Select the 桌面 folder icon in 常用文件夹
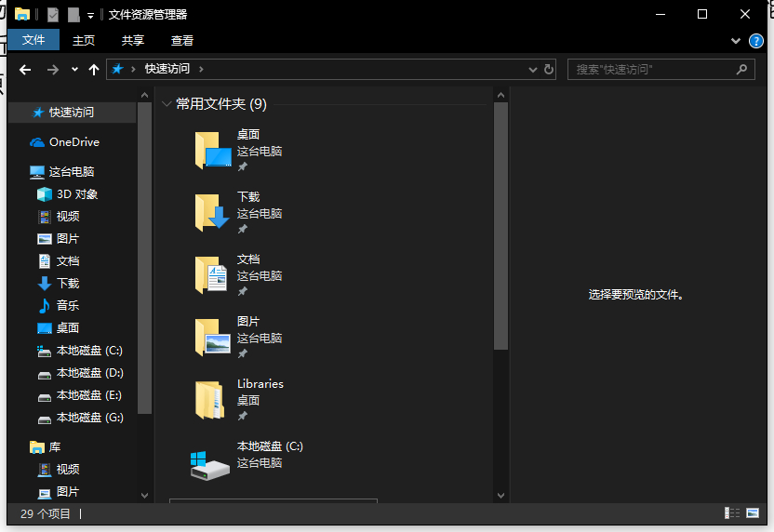This screenshot has width=774, height=532. [213, 150]
